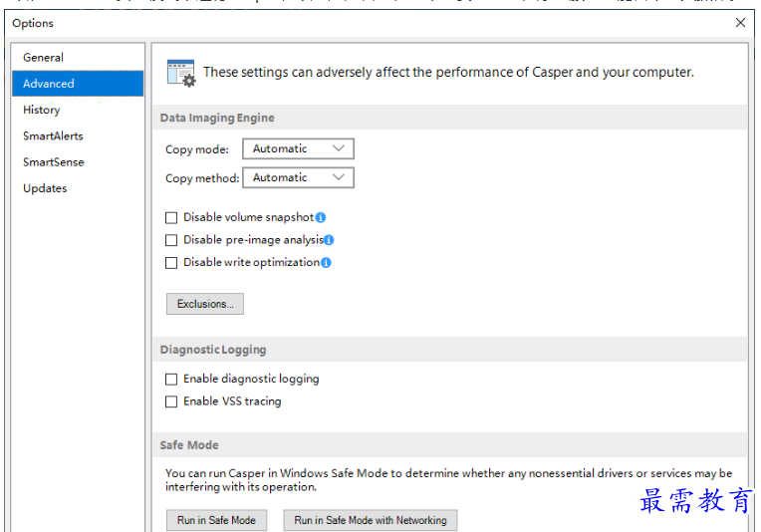This screenshot has height=532, width=761.
Task: Click the Copy mode label
Action: [x=197, y=149]
